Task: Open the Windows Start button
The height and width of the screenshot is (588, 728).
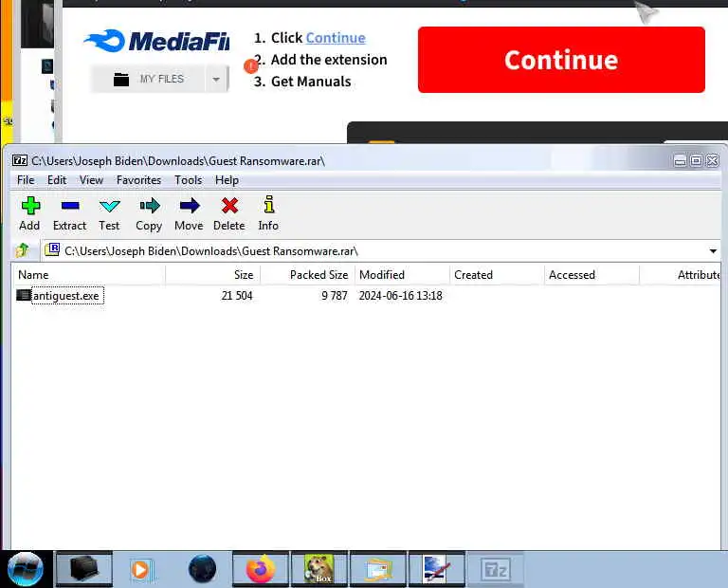Action: click(26, 569)
